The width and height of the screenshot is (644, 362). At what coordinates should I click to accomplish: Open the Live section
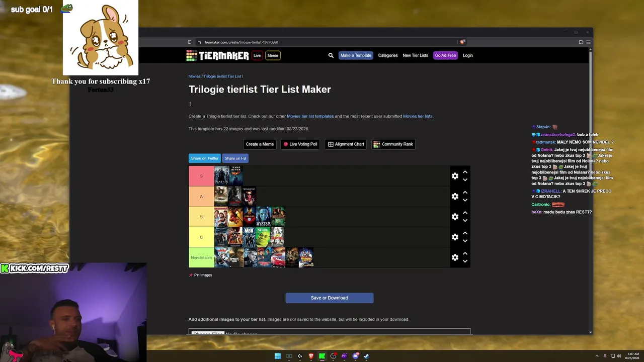tap(257, 55)
